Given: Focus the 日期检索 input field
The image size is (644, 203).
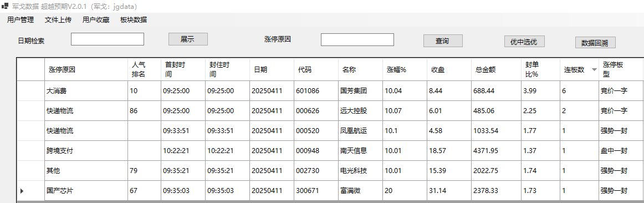Looking at the screenshot, I should pos(107,39).
